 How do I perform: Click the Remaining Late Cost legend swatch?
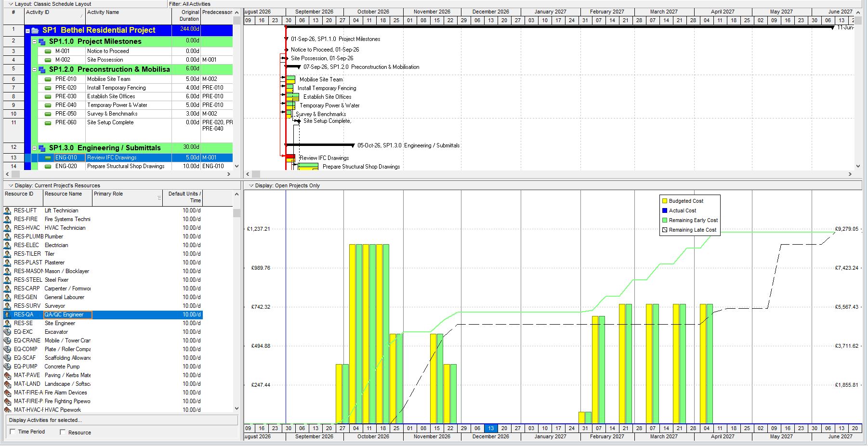click(665, 230)
